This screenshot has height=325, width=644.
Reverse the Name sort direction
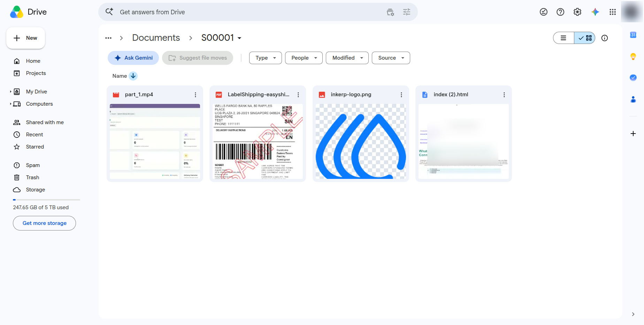pyautogui.click(x=133, y=76)
